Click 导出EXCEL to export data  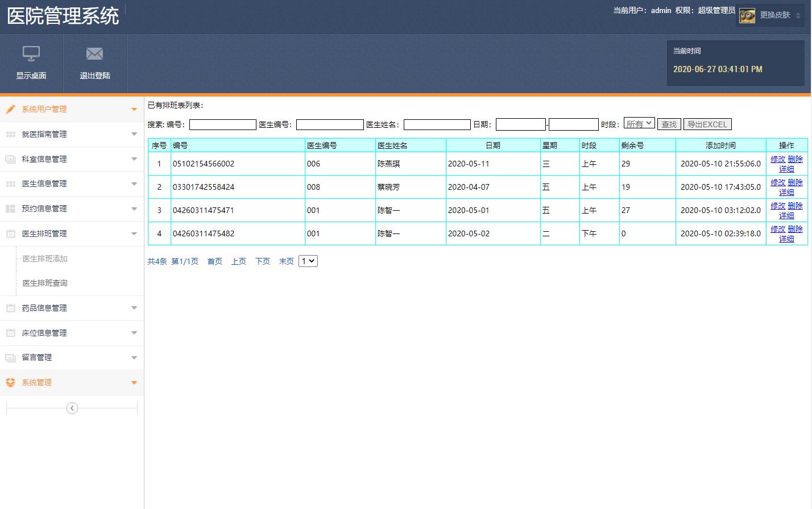707,123
